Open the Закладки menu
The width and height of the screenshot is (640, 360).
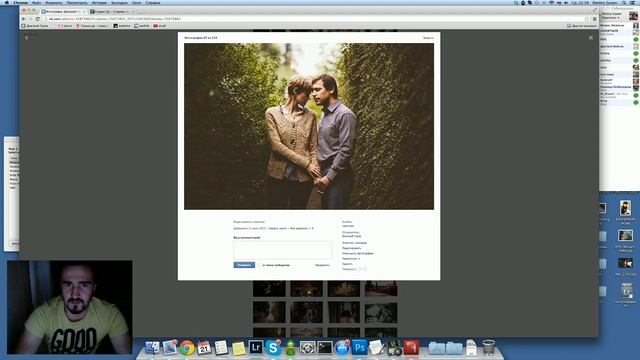coord(119,2)
